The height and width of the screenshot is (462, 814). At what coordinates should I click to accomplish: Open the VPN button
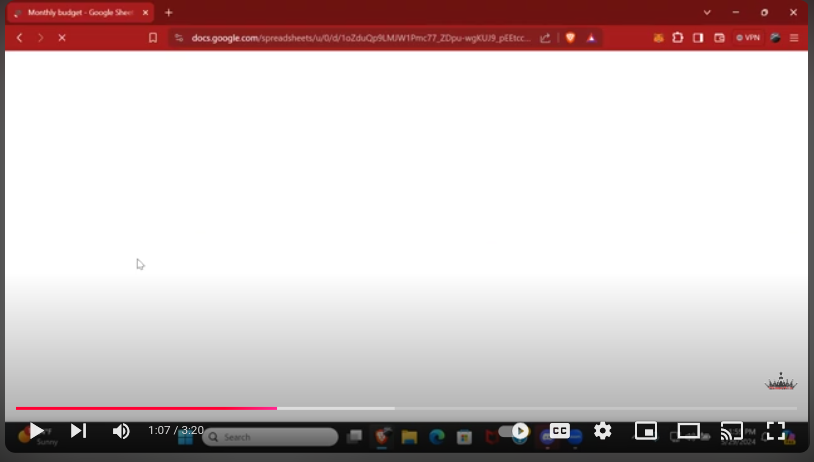[x=748, y=38]
